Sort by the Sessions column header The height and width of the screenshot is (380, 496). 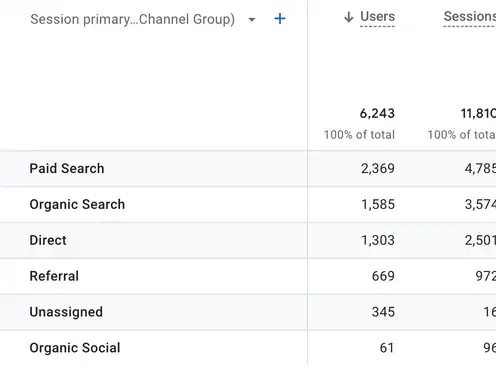tap(470, 16)
